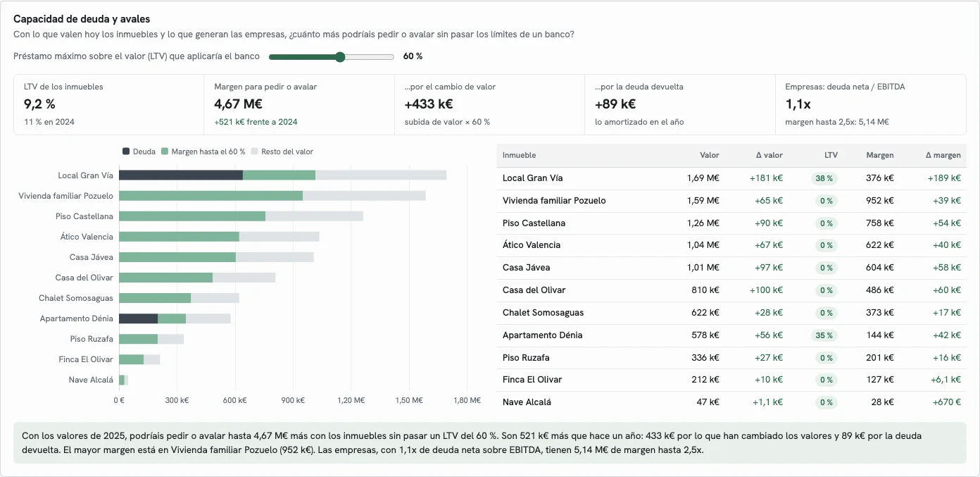Click '+521 k€ frente a 2024' text

click(256, 122)
